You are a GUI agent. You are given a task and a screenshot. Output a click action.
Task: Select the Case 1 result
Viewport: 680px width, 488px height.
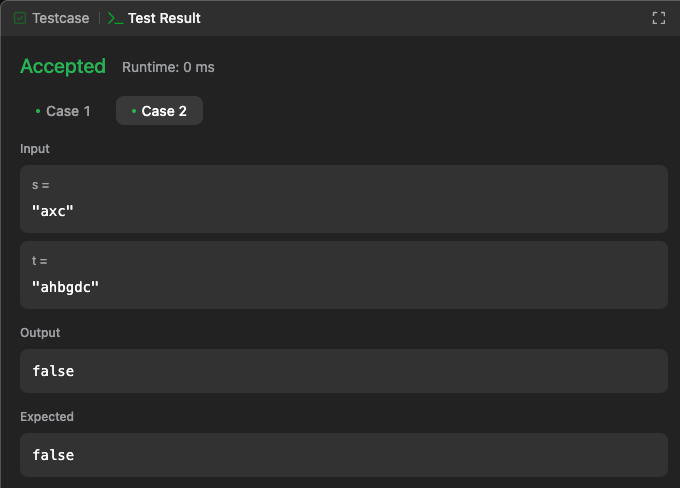click(63, 111)
